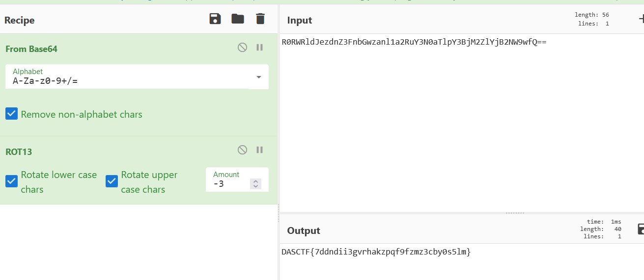Select the From Base64 operation title
The image size is (644, 280).
click(31, 49)
